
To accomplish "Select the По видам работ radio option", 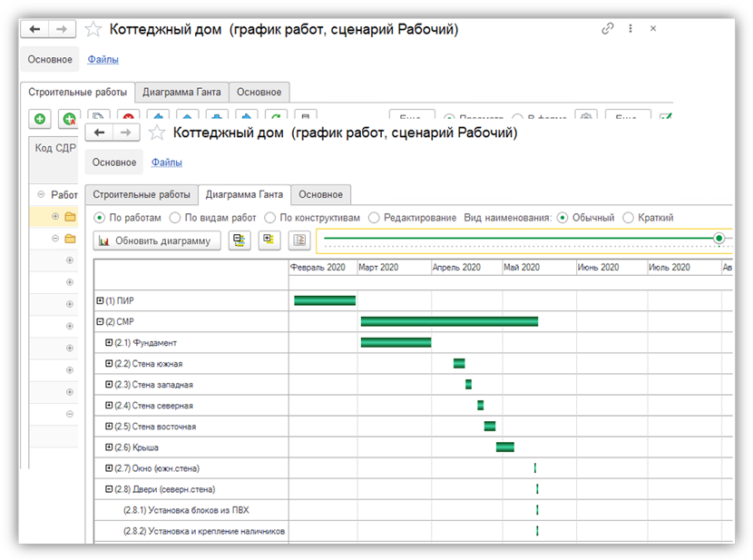I will tap(175, 218).
